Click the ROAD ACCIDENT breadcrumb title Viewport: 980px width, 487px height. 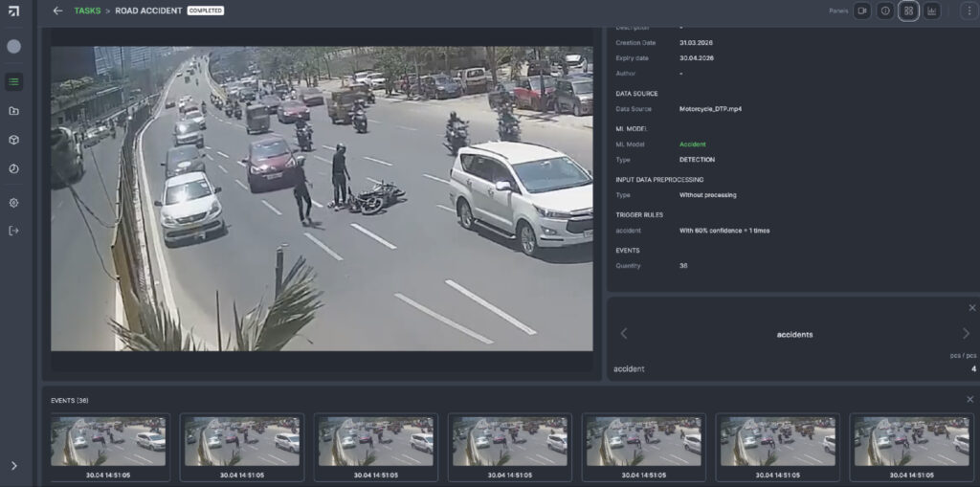coord(148,11)
